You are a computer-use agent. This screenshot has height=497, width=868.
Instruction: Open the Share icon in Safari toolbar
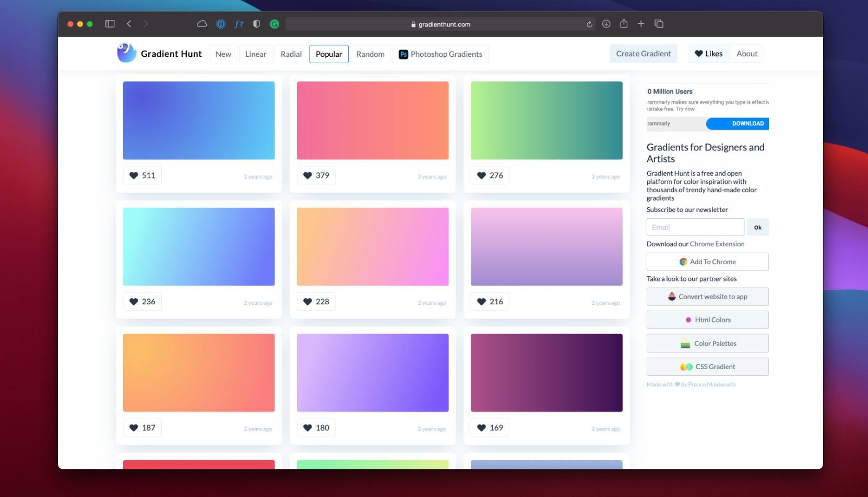pos(624,23)
